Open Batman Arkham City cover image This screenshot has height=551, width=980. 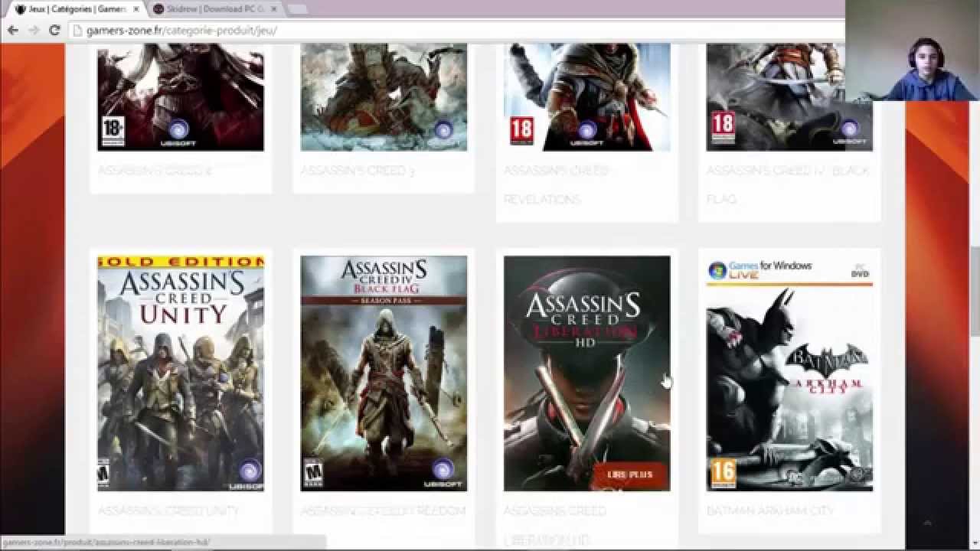pyautogui.click(x=789, y=373)
